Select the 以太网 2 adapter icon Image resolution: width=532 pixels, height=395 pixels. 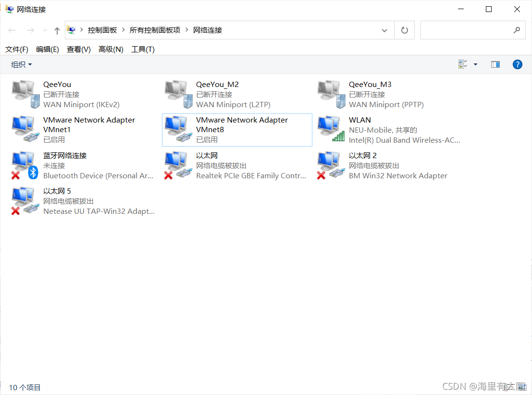coord(331,165)
